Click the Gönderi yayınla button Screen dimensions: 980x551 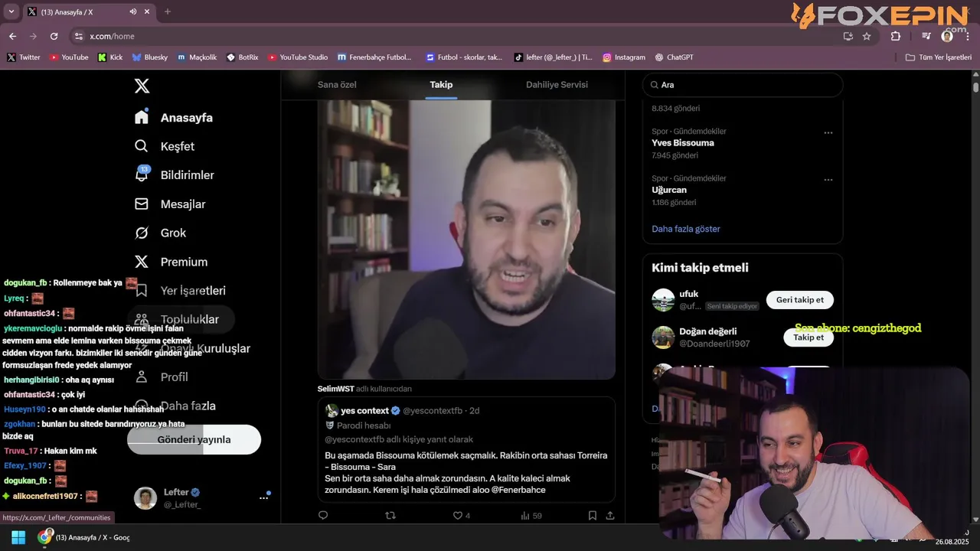point(194,439)
